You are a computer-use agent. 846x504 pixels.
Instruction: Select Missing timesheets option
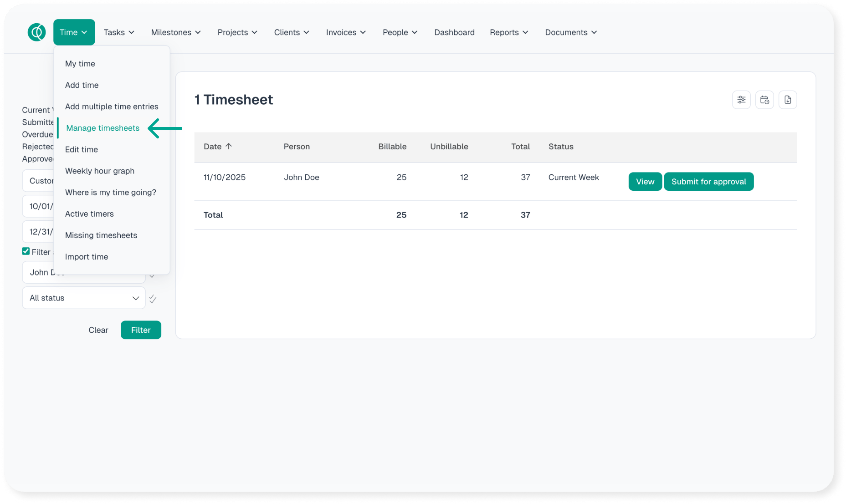[101, 235]
